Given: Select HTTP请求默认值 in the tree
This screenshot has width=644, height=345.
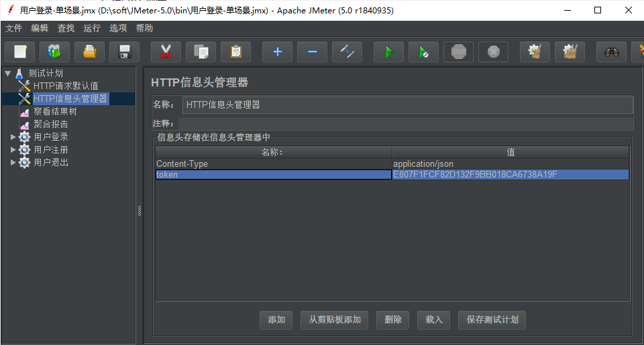Looking at the screenshot, I should tap(66, 86).
